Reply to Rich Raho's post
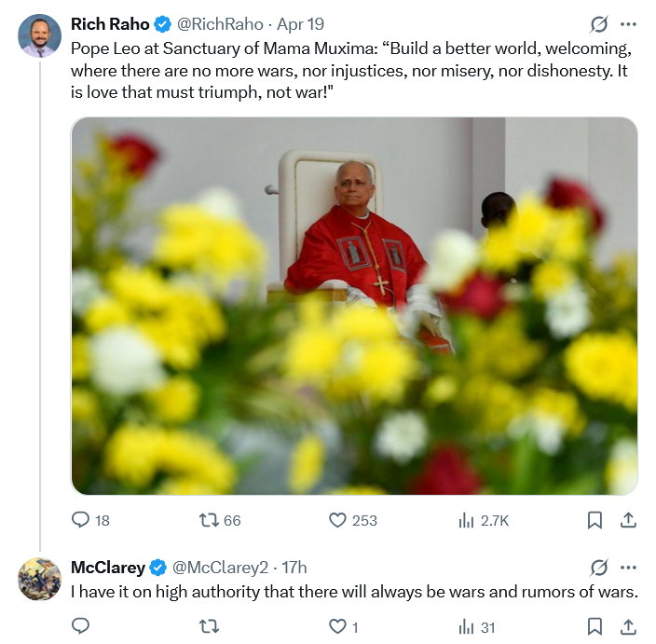The image size is (656, 644). 81,520
